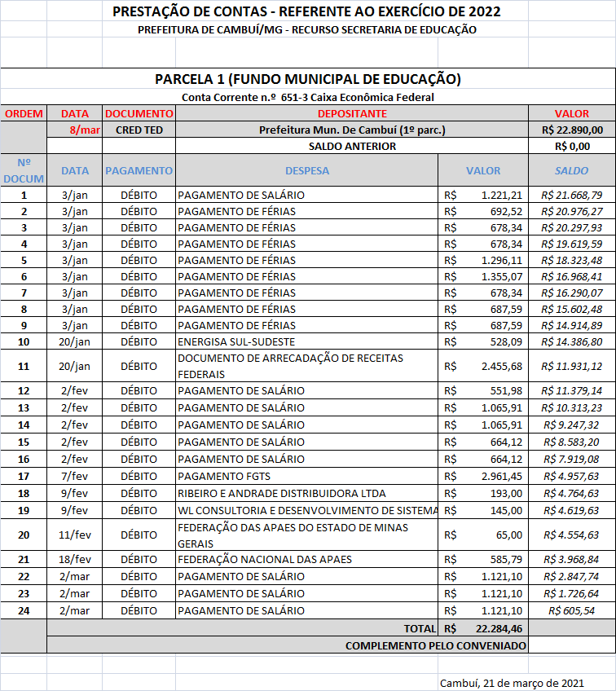Image resolution: width=616 pixels, height=691 pixels.
Task: Click the value '528,09' cell
Action: pyautogui.click(x=483, y=341)
